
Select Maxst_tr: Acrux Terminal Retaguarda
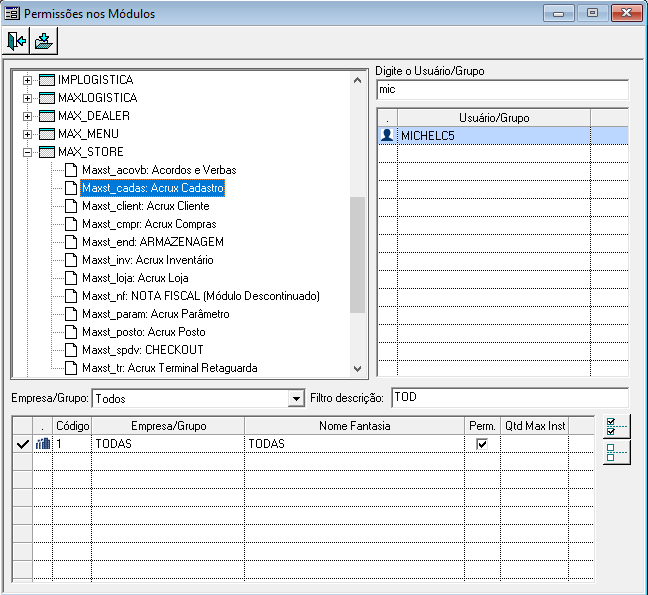click(169, 368)
